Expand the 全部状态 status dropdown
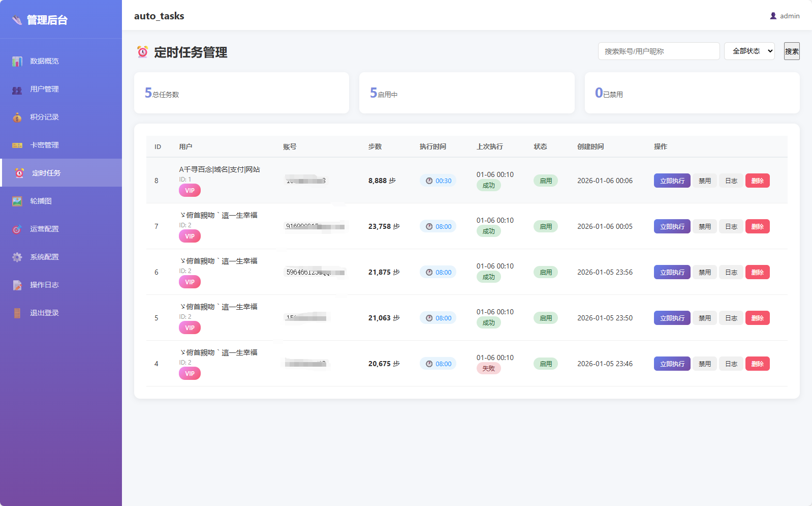Viewport: 812px width, 506px height. (749, 51)
